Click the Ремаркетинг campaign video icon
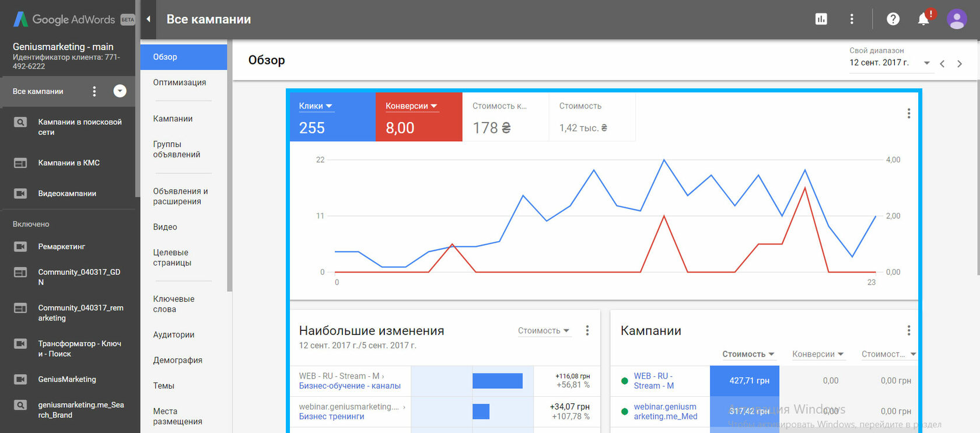Image resolution: width=980 pixels, height=433 pixels. tap(20, 247)
